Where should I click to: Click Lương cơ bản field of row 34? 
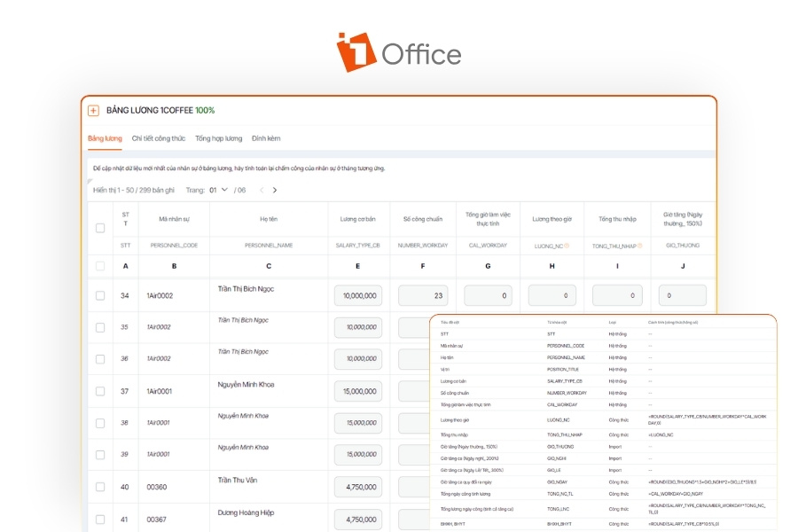(x=358, y=295)
